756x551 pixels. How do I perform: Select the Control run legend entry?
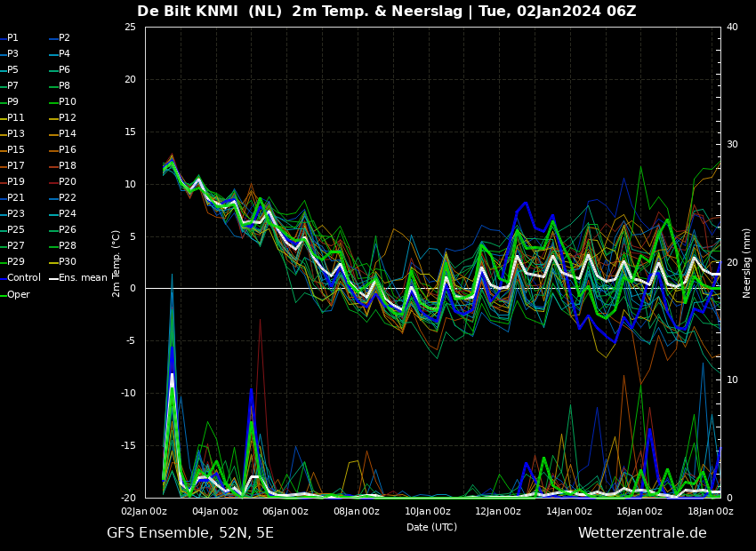[24, 278]
